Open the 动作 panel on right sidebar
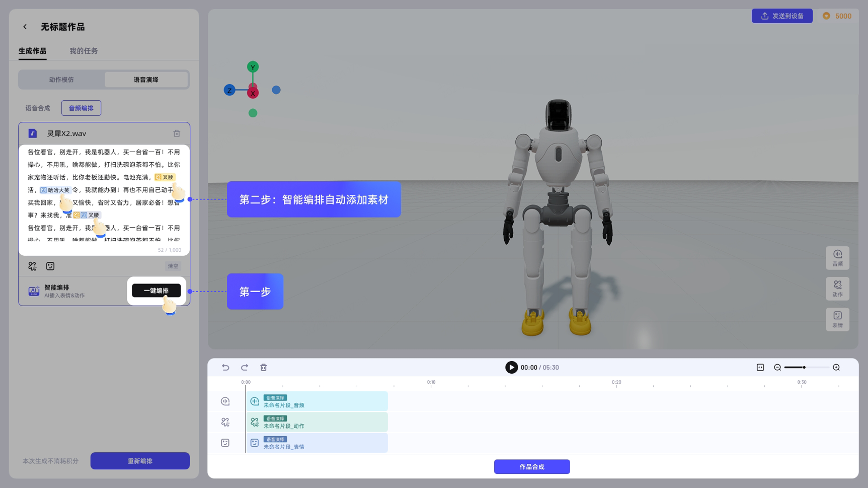Screen dimensions: 868x488 pos(837,289)
